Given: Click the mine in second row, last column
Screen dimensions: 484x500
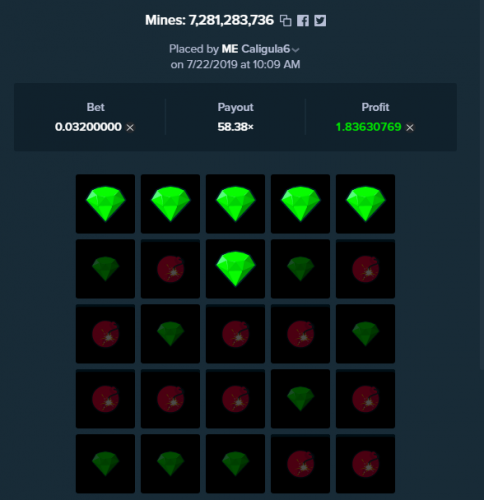Looking at the screenshot, I should (x=365, y=269).
